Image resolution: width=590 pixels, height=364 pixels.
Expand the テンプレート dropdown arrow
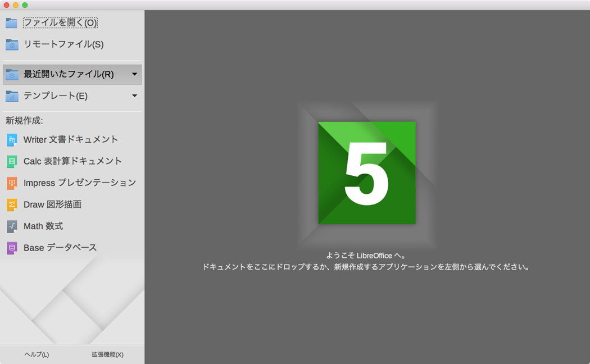click(134, 96)
